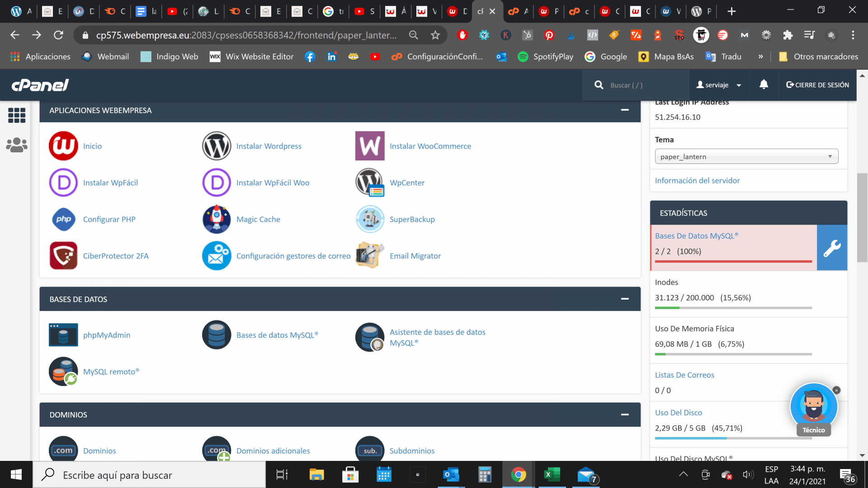This screenshot has width=868, height=488.
Task: Click the MySQL databases wrench icon
Action: pyautogui.click(x=832, y=248)
